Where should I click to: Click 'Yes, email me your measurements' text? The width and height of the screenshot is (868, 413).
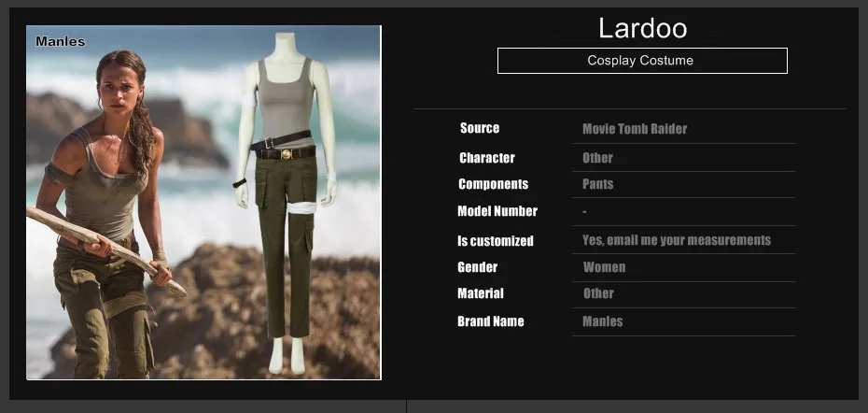[x=677, y=240]
